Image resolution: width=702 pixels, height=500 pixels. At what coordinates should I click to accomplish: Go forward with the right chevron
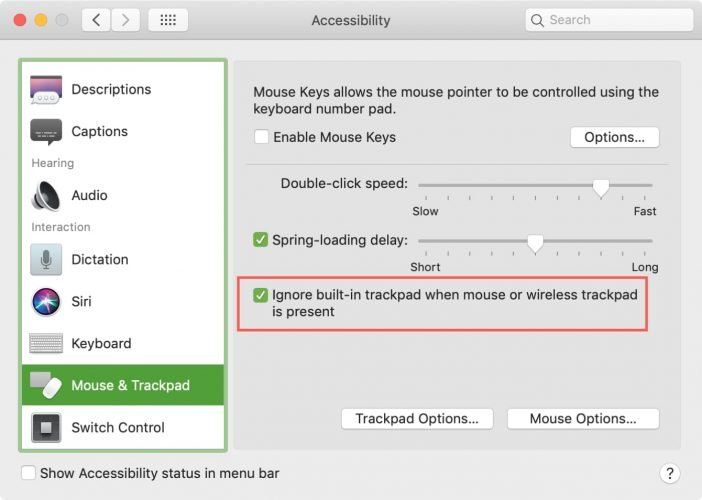tap(125, 20)
